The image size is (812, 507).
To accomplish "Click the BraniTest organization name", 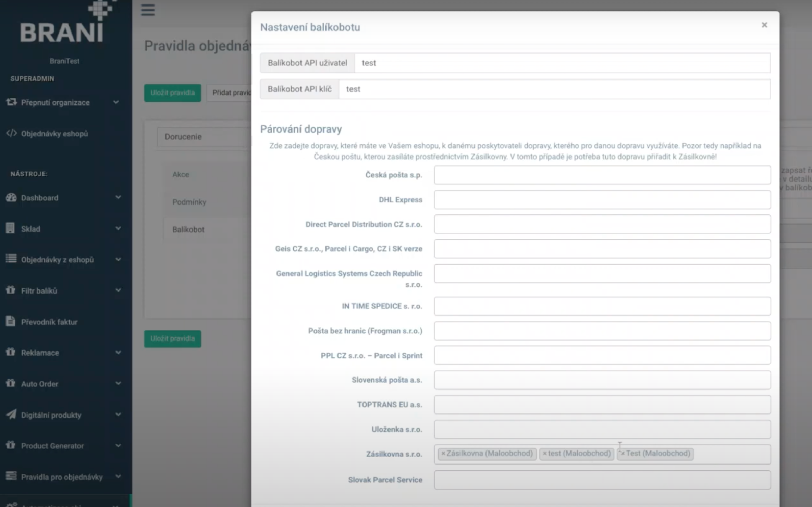I will [64, 61].
